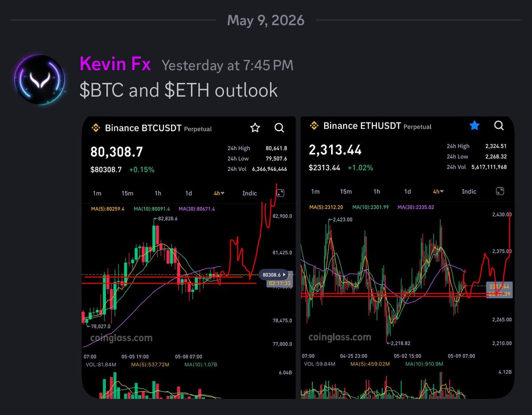Unstar the ETHUSDT favorite star
Viewport: 532px width, 415px height.
(x=474, y=126)
